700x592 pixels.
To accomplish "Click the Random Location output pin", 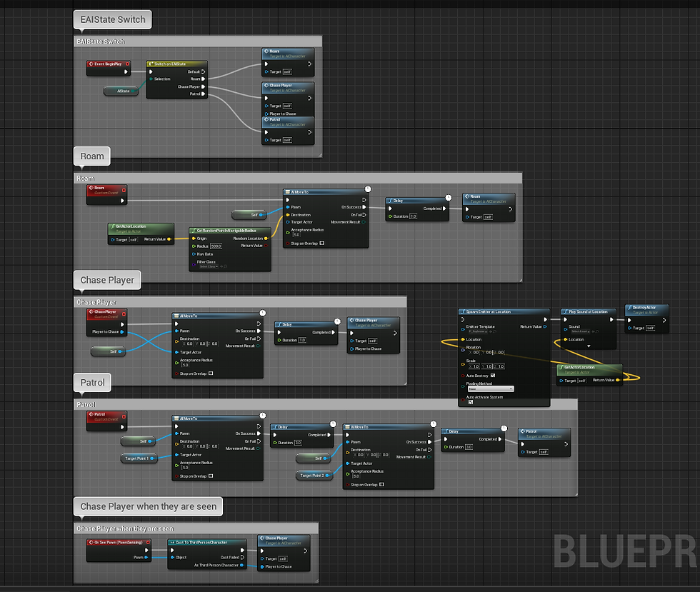I will [x=266, y=239].
